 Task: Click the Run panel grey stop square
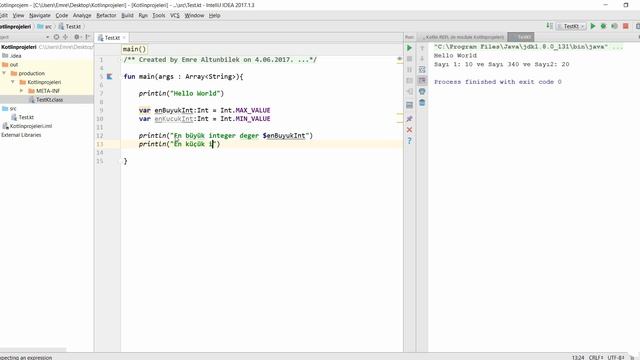pyautogui.click(x=409, y=59)
